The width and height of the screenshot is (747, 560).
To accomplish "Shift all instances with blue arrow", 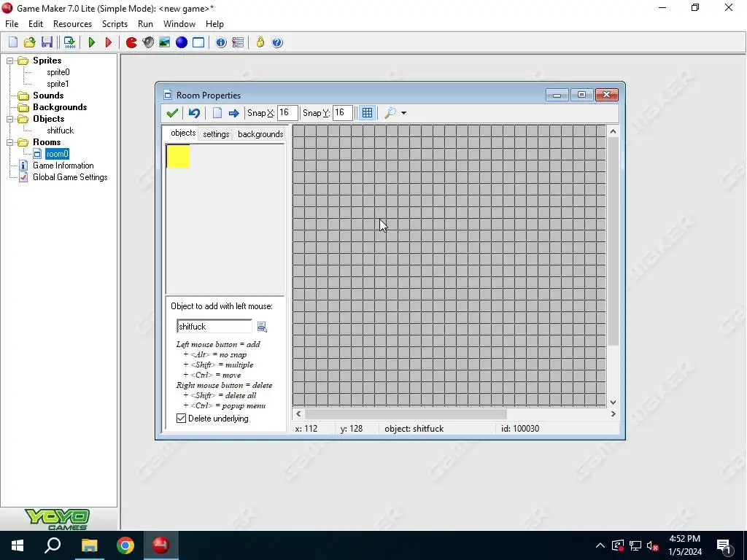I will (234, 113).
